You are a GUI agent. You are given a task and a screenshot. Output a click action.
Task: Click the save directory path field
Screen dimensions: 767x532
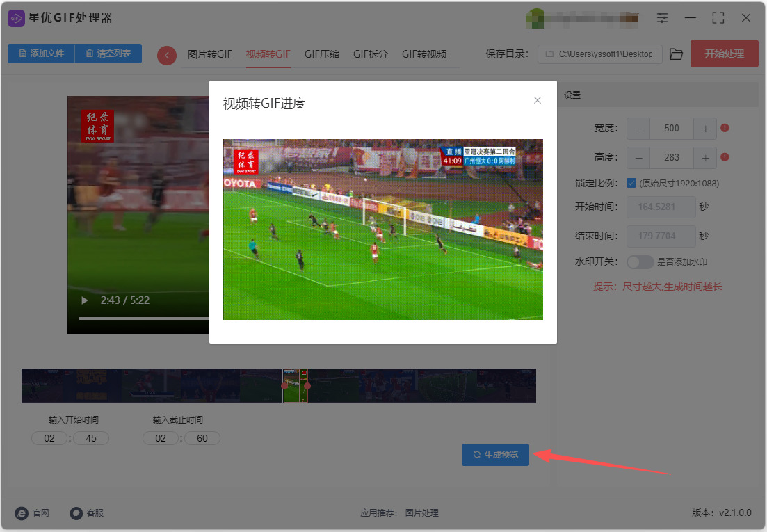pos(599,54)
